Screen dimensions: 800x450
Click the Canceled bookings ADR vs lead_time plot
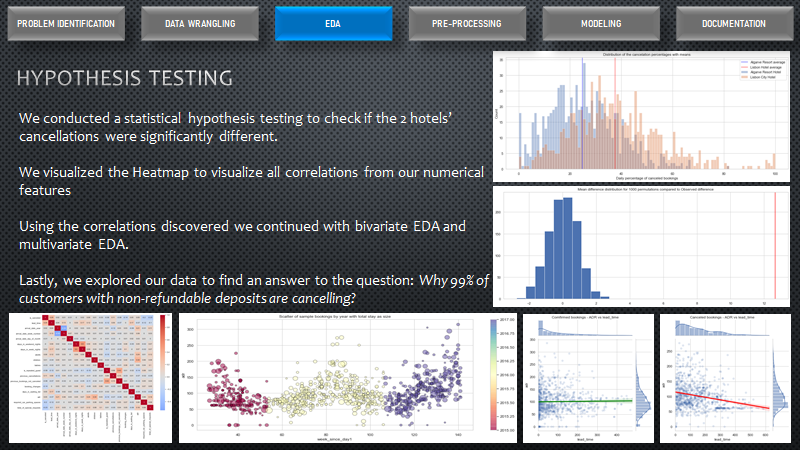(x=725, y=378)
